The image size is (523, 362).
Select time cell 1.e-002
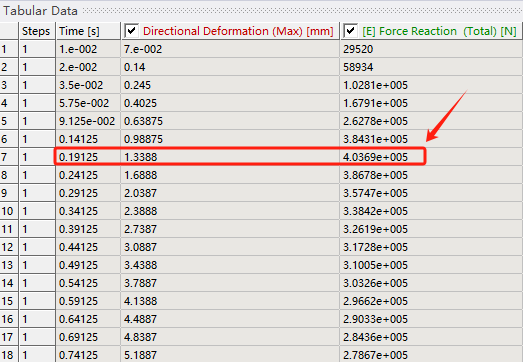88,49
